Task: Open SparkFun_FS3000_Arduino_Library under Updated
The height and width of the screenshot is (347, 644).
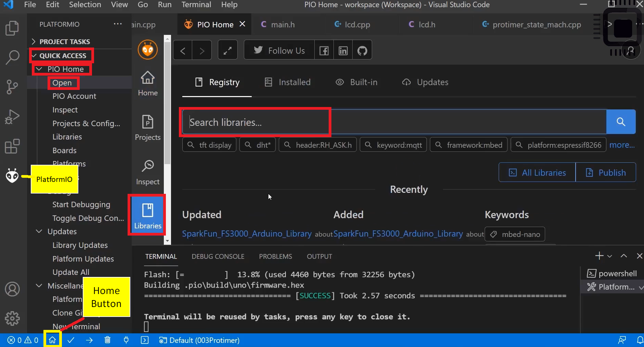Action: [247, 233]
